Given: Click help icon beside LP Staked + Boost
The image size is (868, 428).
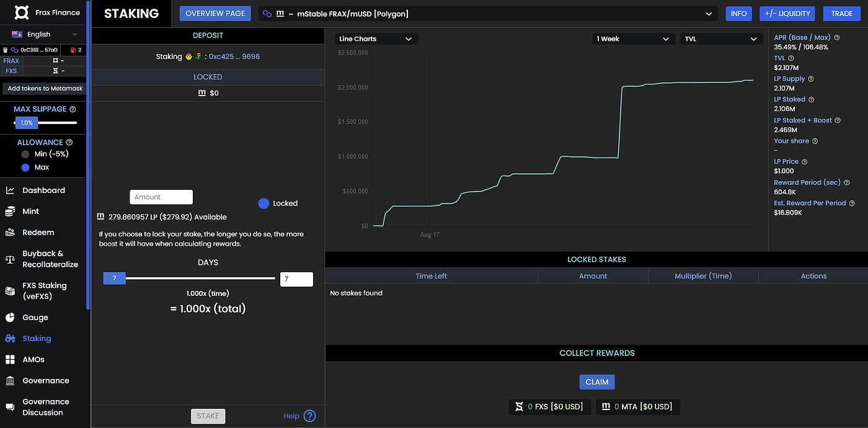Looking at the screenshot, I should coord(838,120).
